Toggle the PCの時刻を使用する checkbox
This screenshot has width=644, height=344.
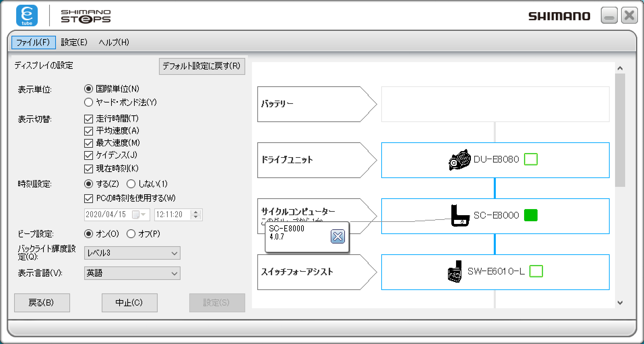pyautogui.click(x=89, y=198)
